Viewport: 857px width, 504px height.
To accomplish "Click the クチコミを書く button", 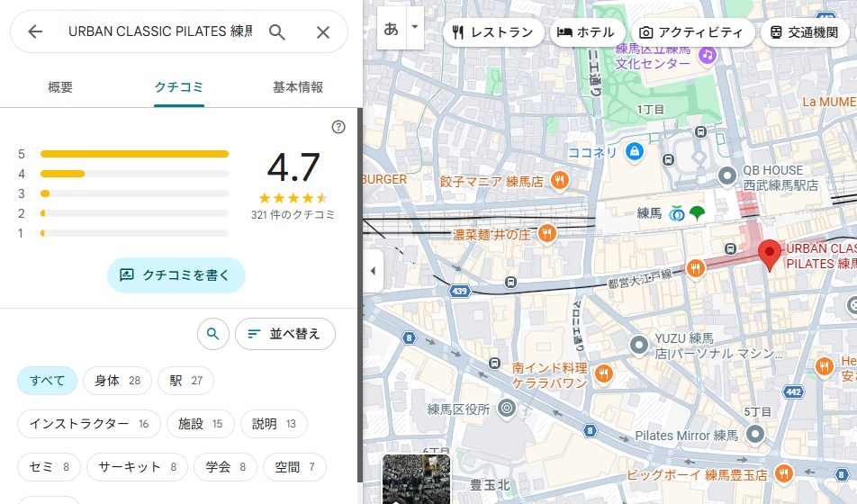I will point(176,275).
